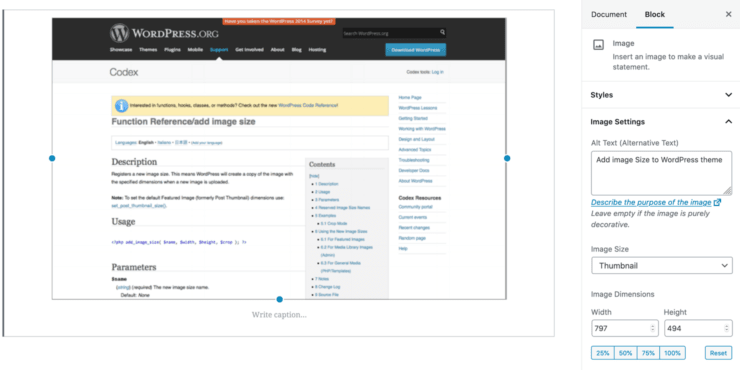Open Describe the purpose of the image link
Image resolution: width=740 pixels, height=370 pixels.
(651, 202)
